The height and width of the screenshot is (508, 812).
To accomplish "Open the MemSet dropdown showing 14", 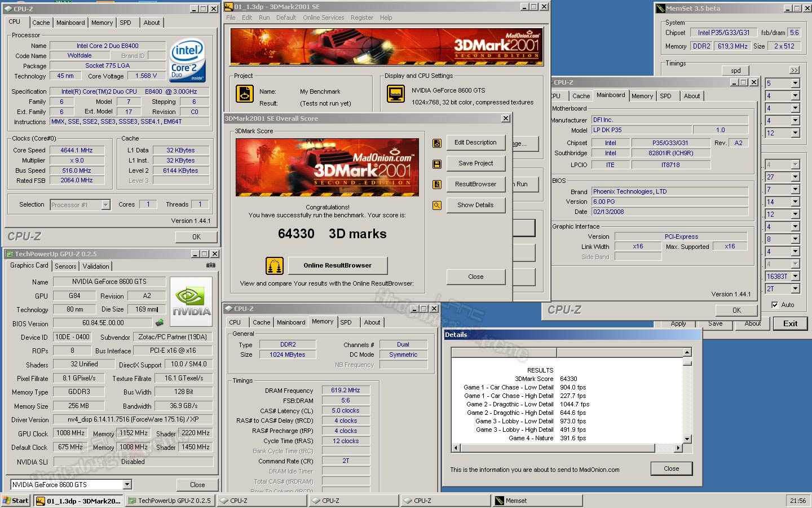I will pyautogui.click(x=795, y=202).
